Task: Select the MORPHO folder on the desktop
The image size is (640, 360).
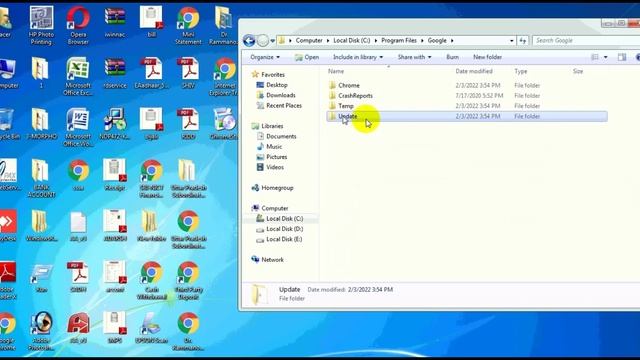Action: pyautogui.click(x=41, y=124)
